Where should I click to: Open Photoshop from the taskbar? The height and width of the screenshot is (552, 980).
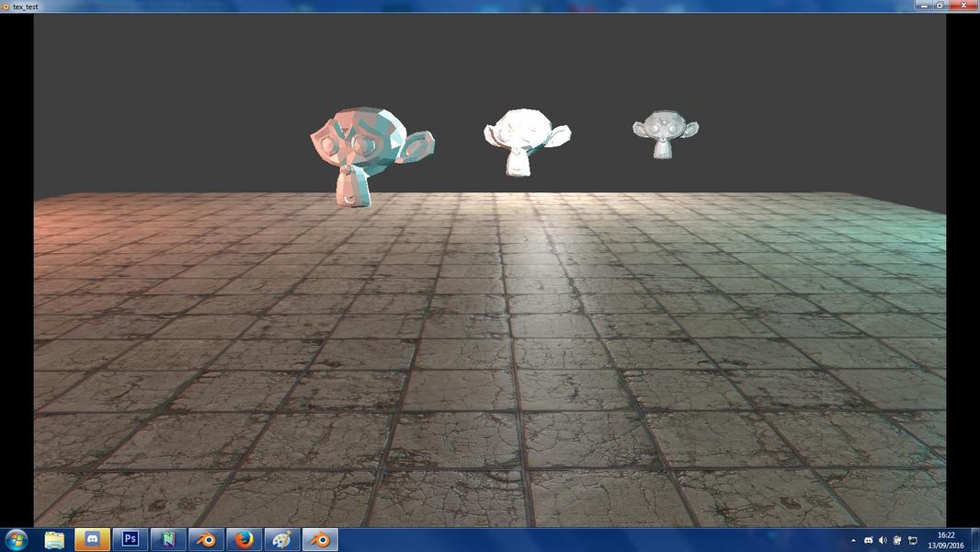pos(131,539)
